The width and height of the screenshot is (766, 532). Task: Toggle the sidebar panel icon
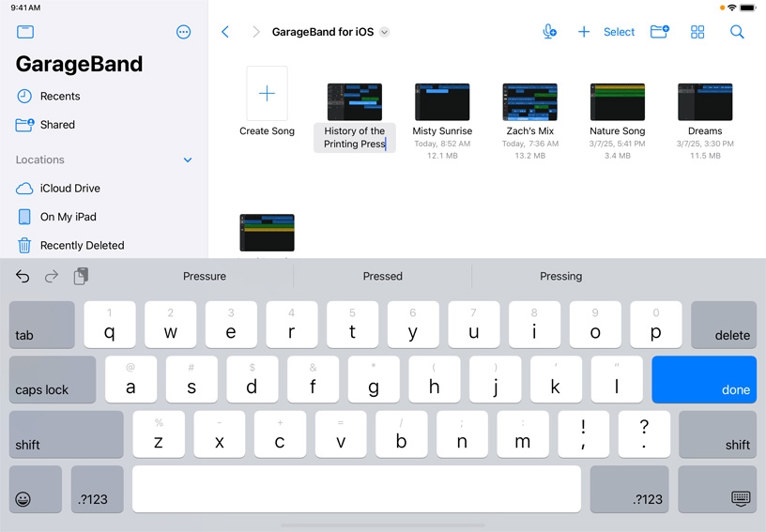click(25, 32)
